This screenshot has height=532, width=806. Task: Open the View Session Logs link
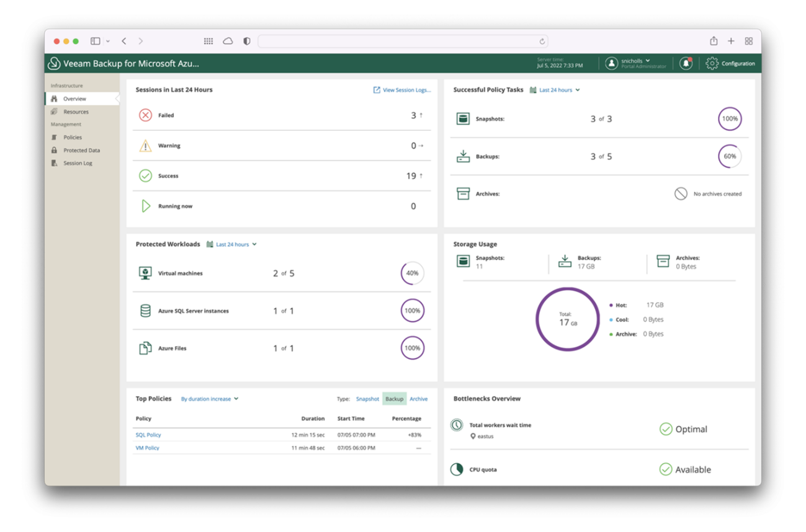click(402, 90)
